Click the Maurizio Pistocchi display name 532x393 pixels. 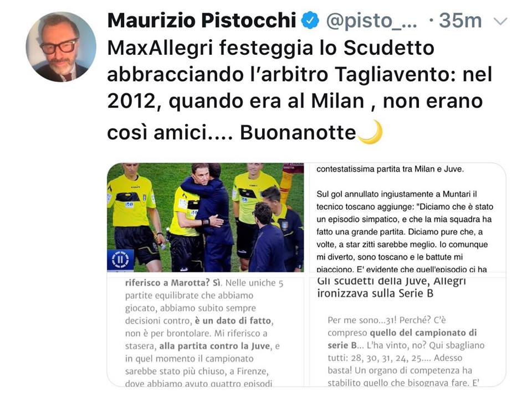point(202,20)
